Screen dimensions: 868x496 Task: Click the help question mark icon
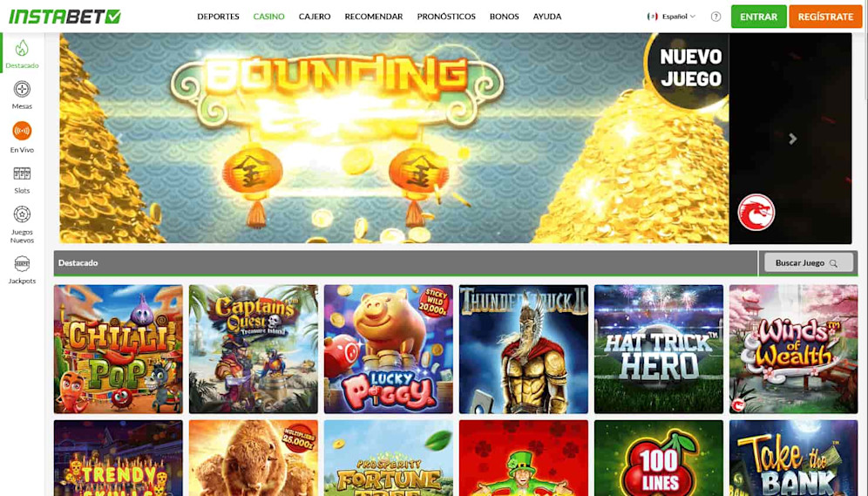[715, 17]
